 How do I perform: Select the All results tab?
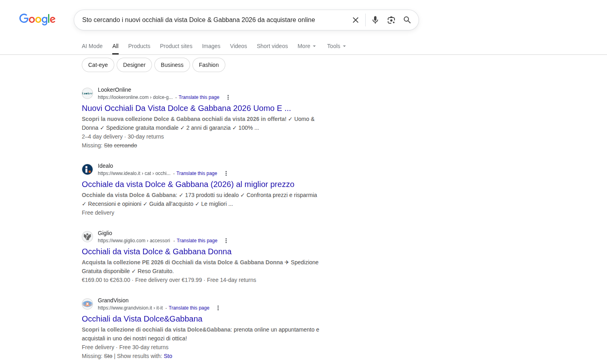[115, 46]
